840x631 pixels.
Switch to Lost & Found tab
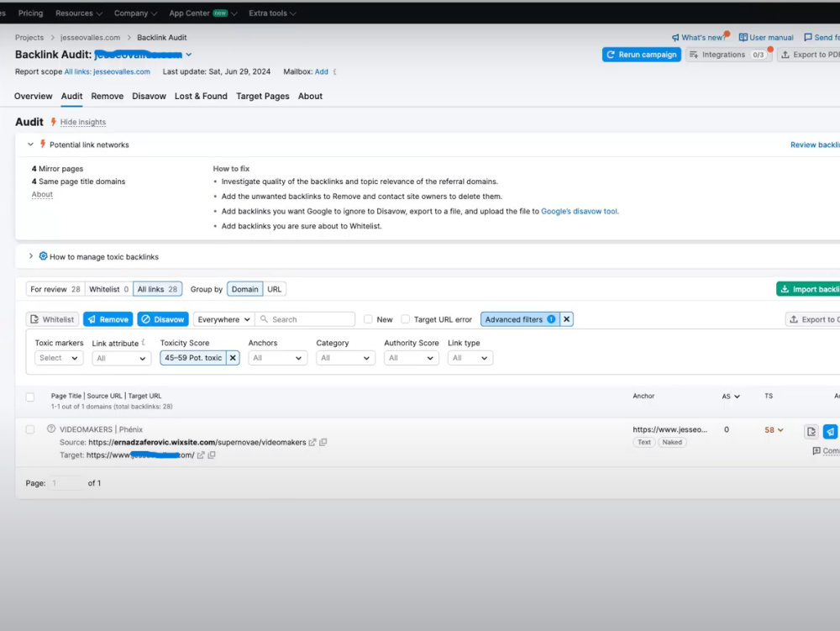(201, 97)
